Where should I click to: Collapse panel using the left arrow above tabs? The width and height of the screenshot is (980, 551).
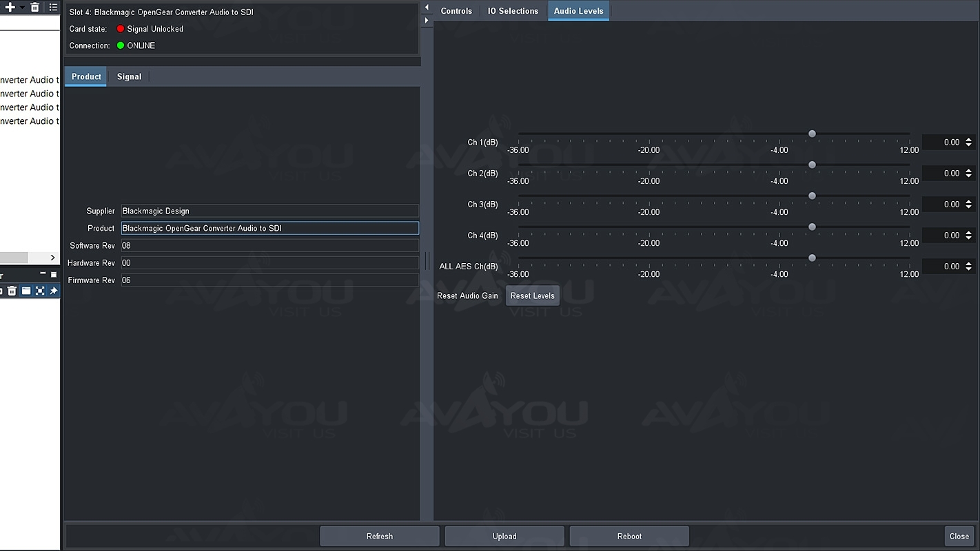pos(427,8)
